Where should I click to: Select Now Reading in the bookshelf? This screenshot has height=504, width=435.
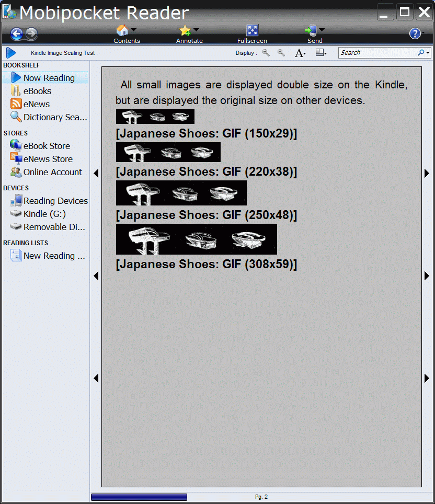pos(45,78)
